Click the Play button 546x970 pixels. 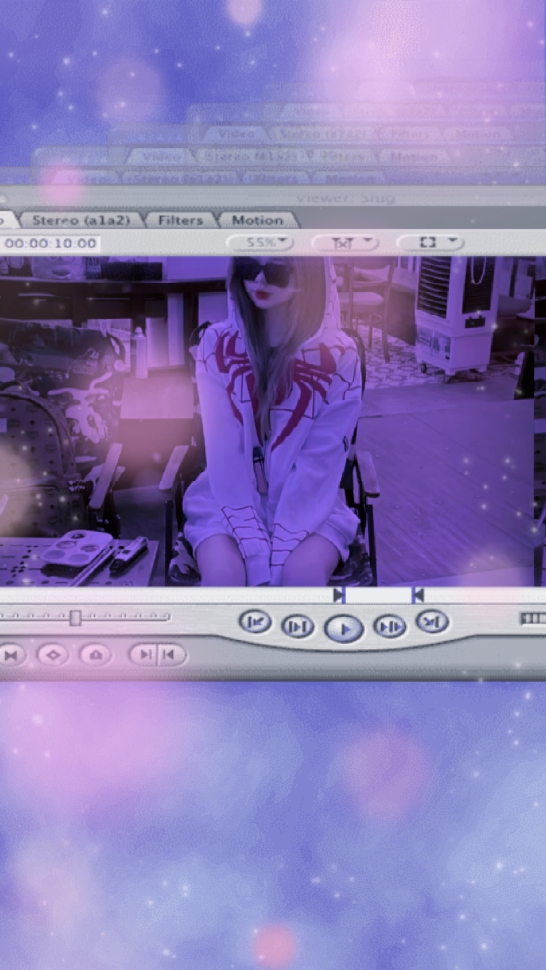344,629
